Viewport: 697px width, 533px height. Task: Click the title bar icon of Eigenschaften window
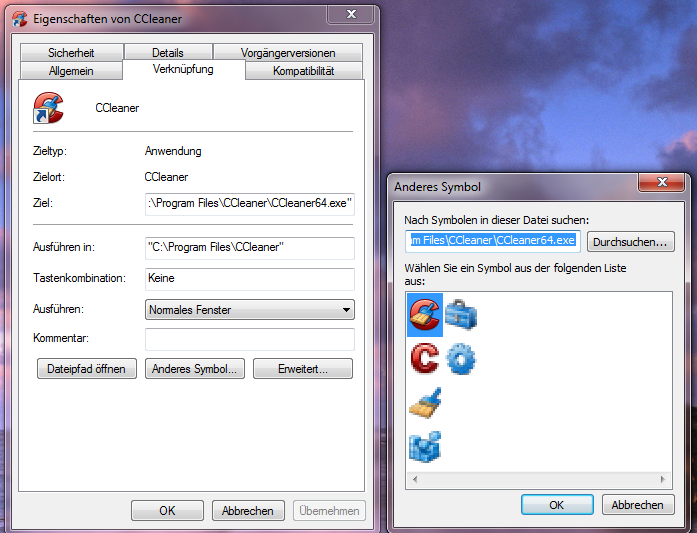click(20, 19)
